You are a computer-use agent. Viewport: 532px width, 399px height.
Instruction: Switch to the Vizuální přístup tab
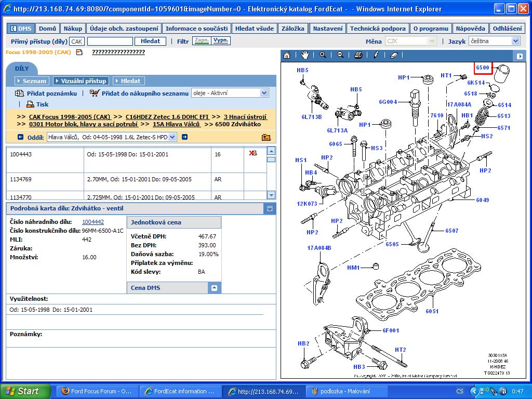pos(81,81)
